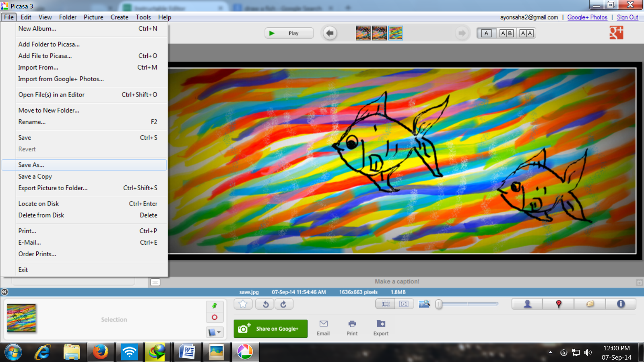Select Add Folder to Picasa...
Image resolution: width=644 pixels, height=362 pixels.
[84, 44]
